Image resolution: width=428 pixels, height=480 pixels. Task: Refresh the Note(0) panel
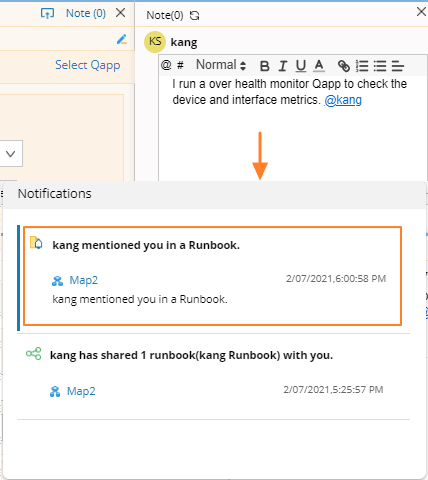pyautogui.click(x=194, y=15)
